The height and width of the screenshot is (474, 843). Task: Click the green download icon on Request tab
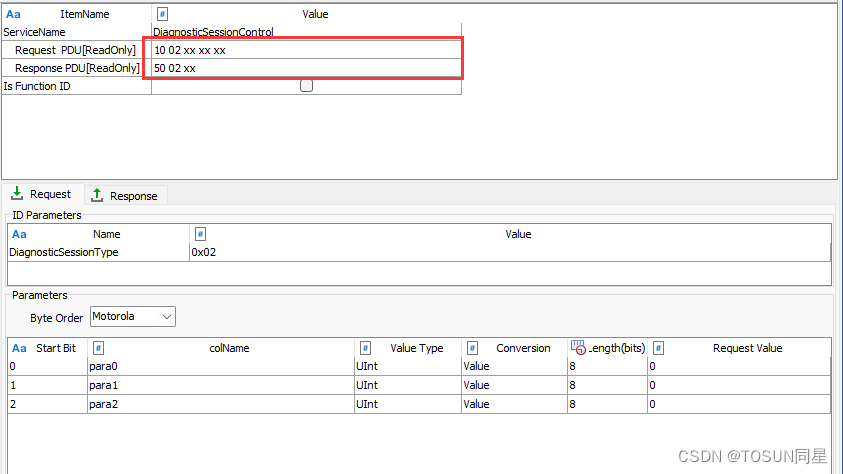click(17, 193)
